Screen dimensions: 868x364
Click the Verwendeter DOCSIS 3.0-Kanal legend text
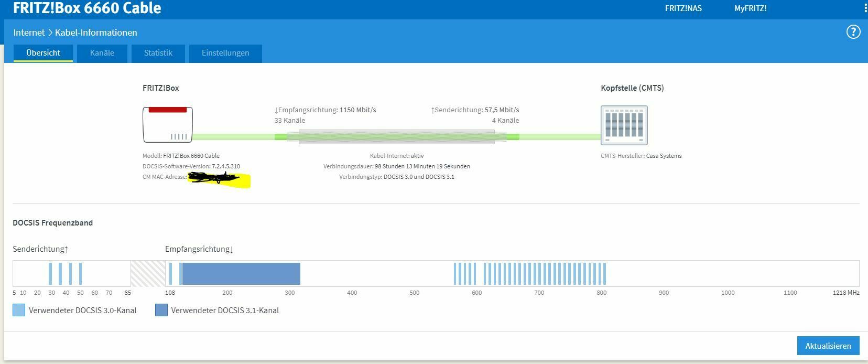83,311
